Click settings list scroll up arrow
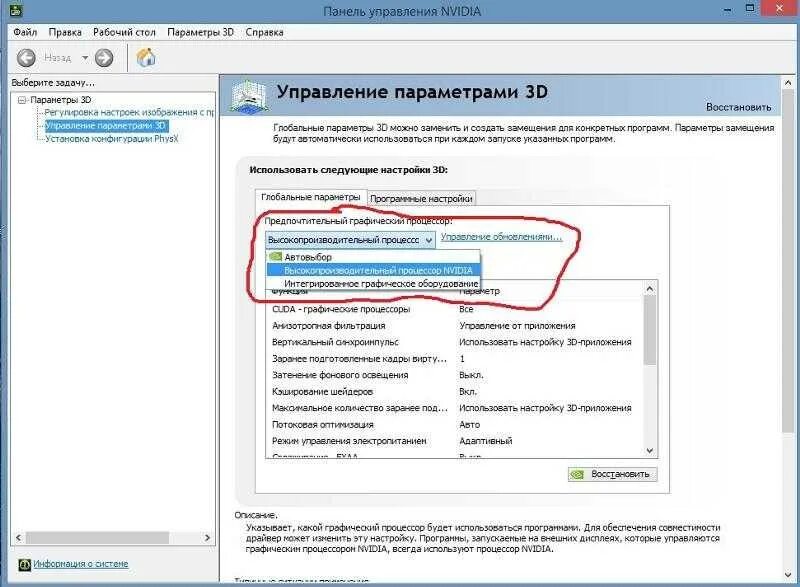Viewport: 800px width, 587px height. click(649, 289)
